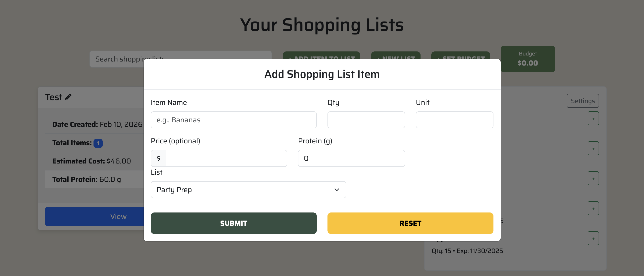Viewport: 644px width, 276px height.
Task: Edit the "Test" list name via pencil icon
Action: point(68,97)
